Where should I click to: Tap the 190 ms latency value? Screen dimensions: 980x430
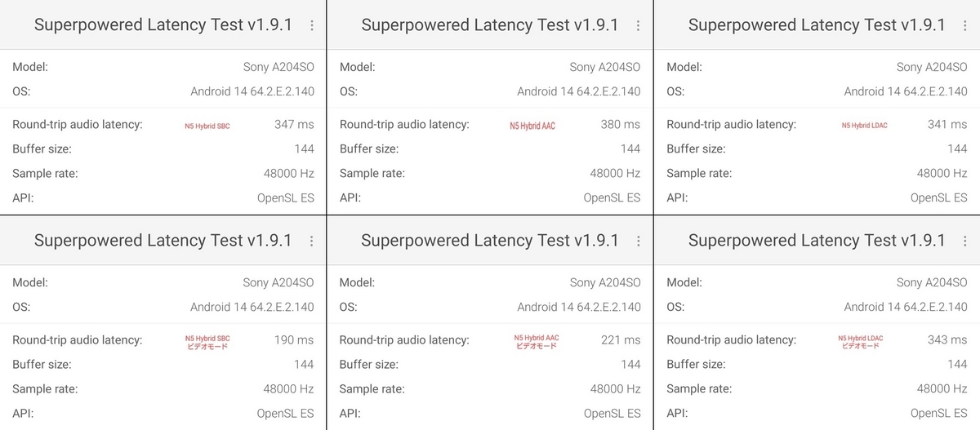click(294, 340)
